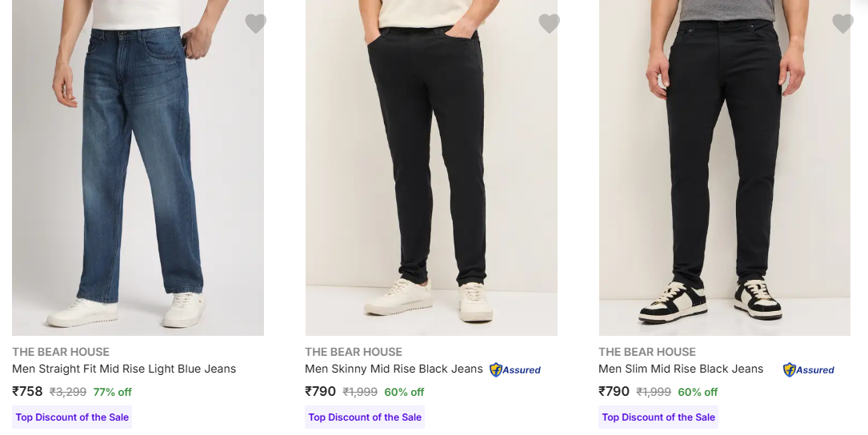The width and height of the screenshot is (868, 435).
Task: Wishlist the Straight Fit Light Blue Jeans
Action: (255, 24)
